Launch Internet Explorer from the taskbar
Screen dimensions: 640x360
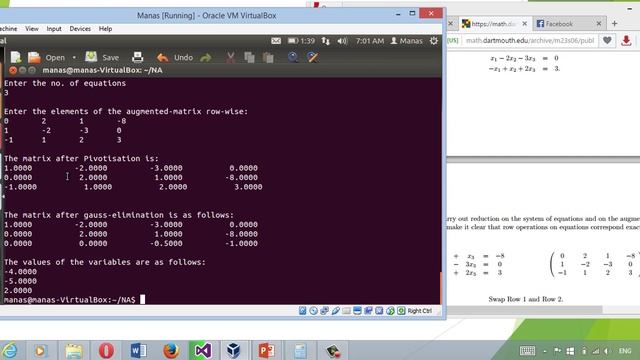[x=10, y=351]
